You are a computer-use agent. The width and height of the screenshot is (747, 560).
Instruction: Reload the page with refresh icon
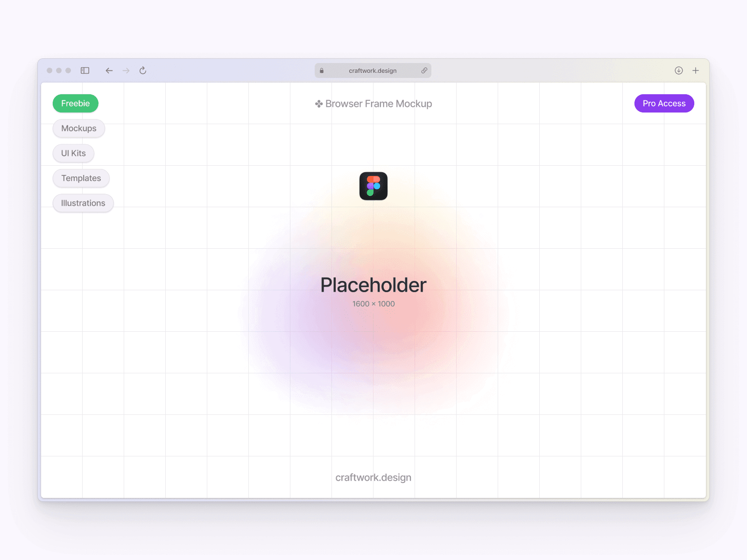pyautogui.click(x=143, y=70)
